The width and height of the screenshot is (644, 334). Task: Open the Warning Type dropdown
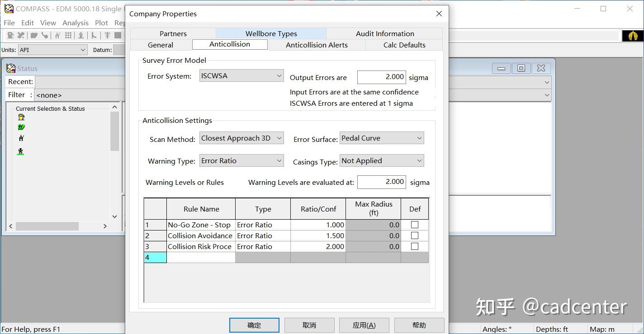tap(241, 161)
